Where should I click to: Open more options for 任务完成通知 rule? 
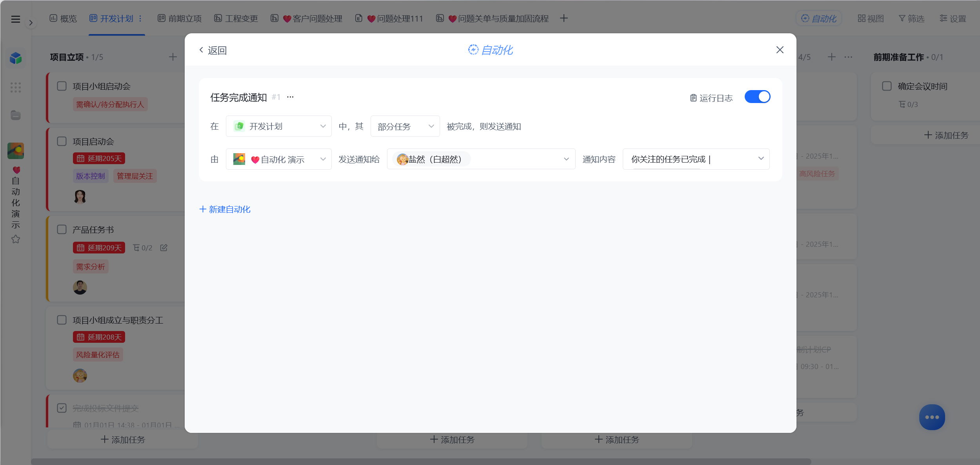(290, 97)
